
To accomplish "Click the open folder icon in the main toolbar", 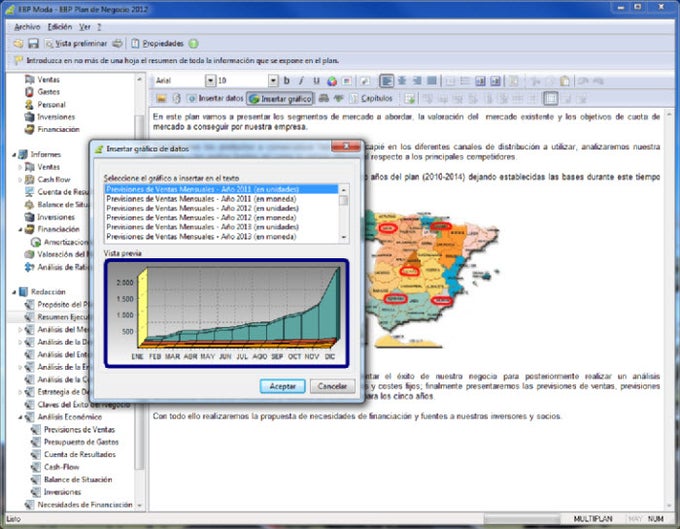I will (x=18, y=43).
